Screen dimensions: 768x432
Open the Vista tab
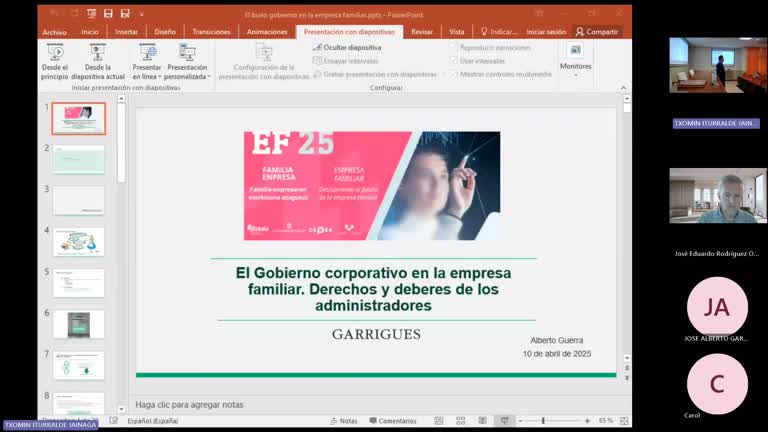pyautogui.click(x=456, y=32)
